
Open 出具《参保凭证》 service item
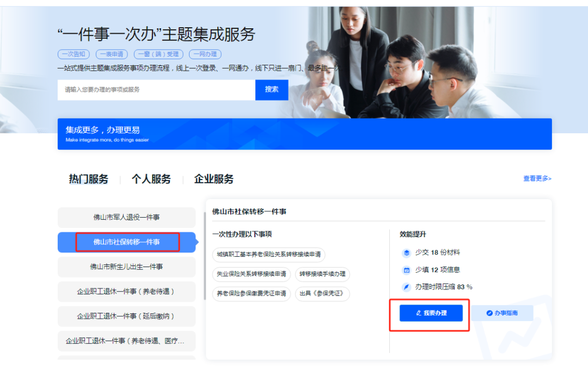click(322, 293)
